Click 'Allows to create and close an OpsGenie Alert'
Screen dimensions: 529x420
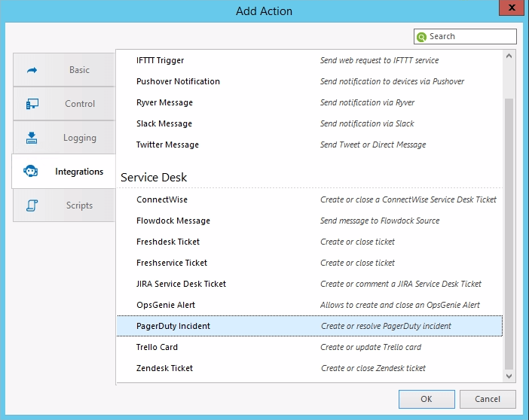point(400,305)
